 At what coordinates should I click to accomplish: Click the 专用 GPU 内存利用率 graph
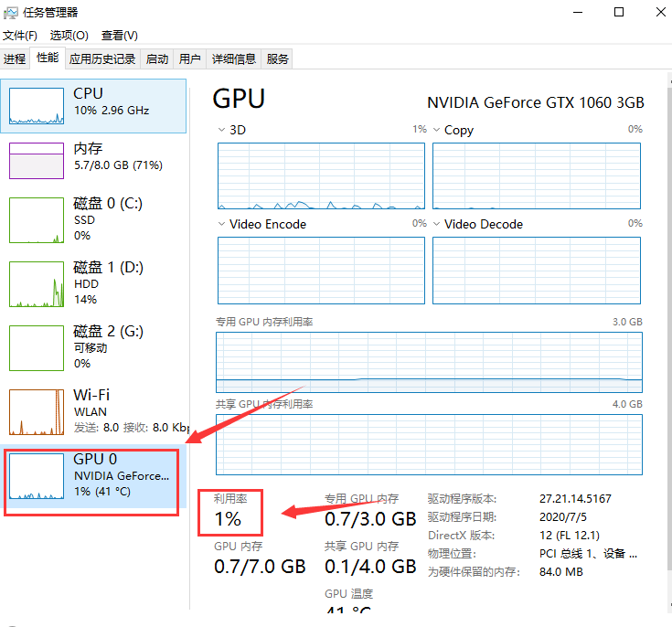click(429, 362)
